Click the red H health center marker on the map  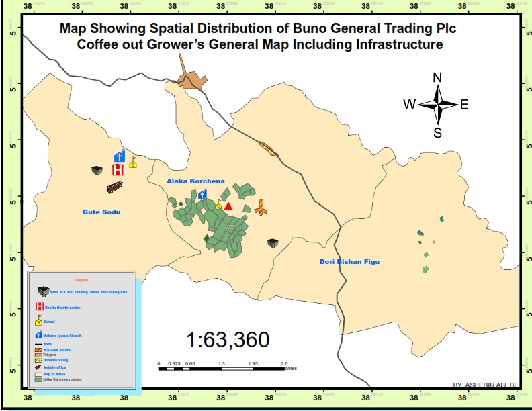pos(118,169)
